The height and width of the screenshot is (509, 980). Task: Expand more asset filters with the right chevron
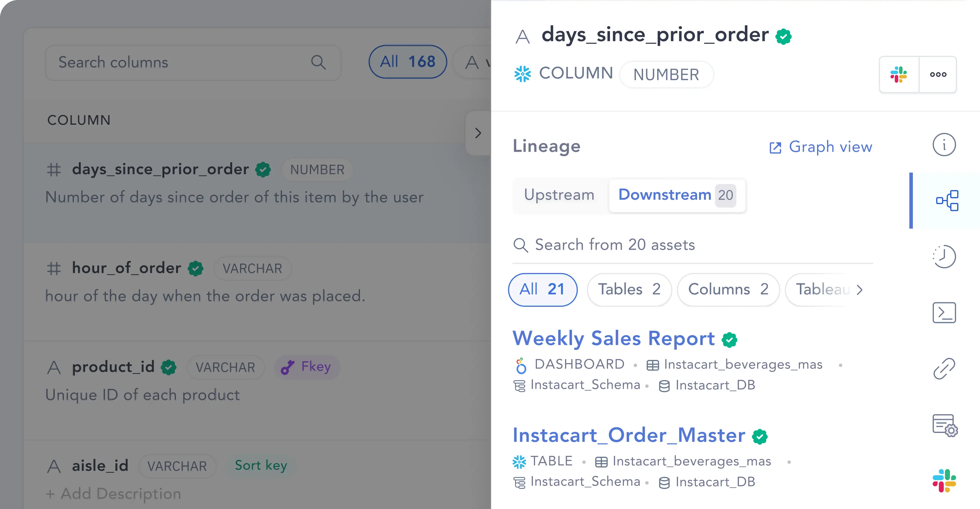point(859,290)
